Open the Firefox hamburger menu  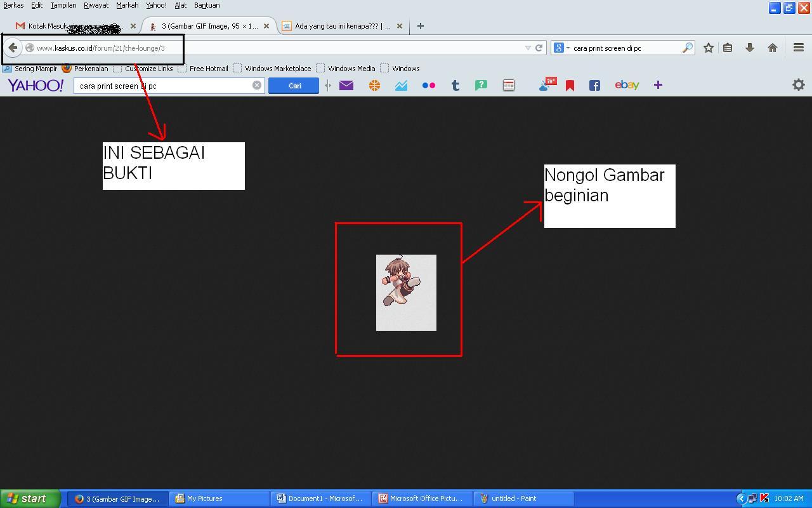(x=799, y=48)
